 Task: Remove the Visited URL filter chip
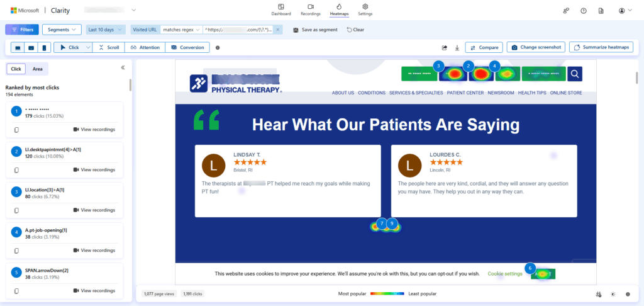click(278, 30)
